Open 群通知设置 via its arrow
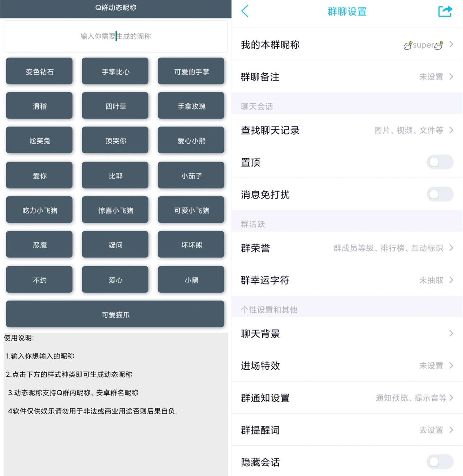Screen dimensions: 463x476 (x=451, y=398)
